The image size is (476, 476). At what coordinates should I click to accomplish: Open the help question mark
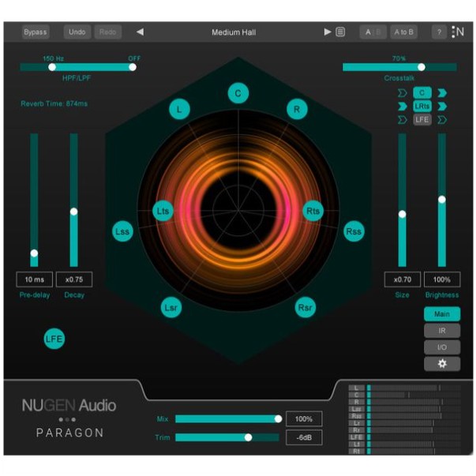439,32
